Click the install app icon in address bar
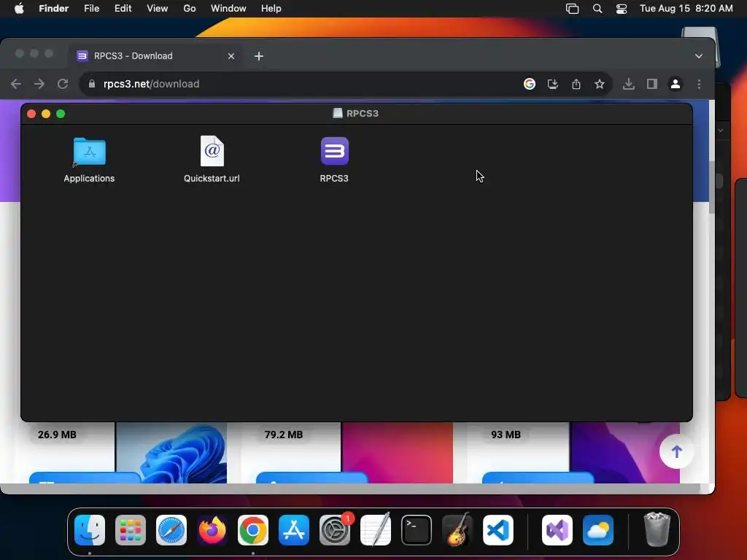Screen dimensions: 747x560 click(553, 85)
